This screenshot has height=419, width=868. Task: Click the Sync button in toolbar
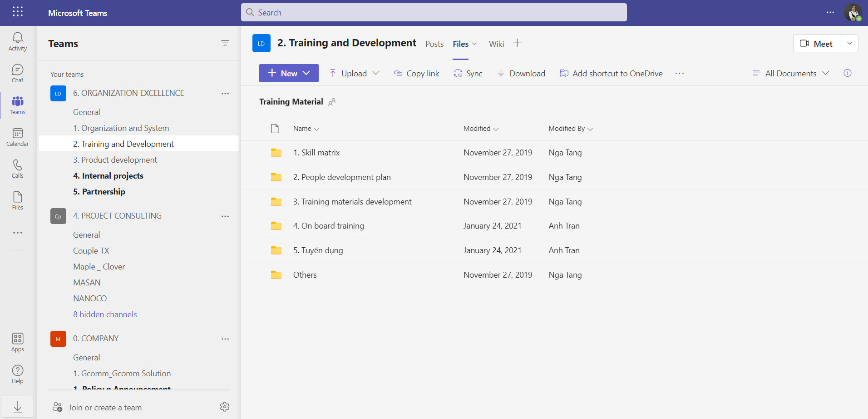(468, 73)
